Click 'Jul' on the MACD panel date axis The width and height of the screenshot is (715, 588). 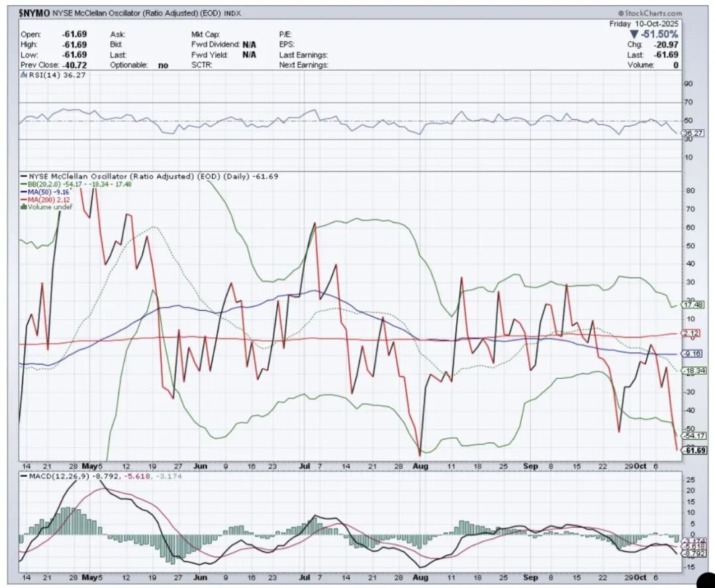coord(305,577)
